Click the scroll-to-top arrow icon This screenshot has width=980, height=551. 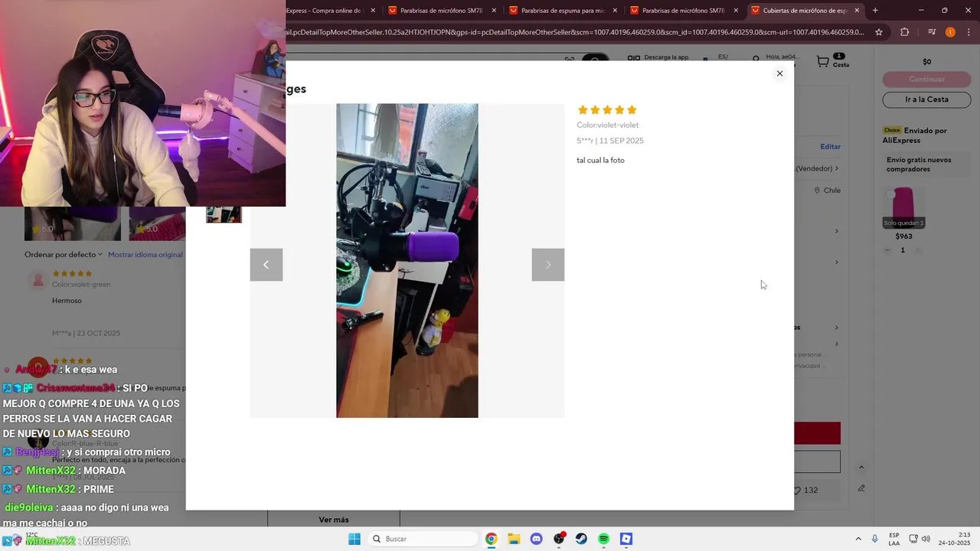[x=861, y=468]
